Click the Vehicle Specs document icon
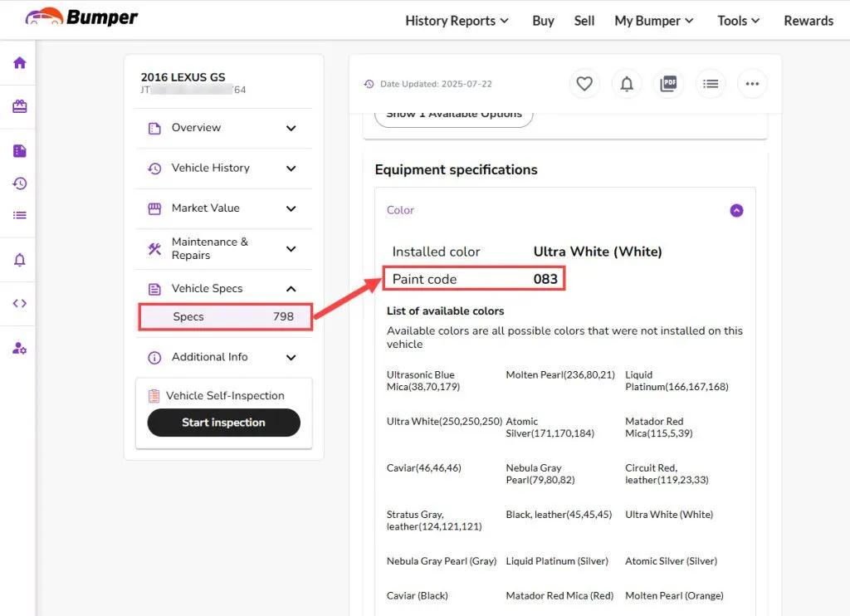Image resolution: width=850 pixels, height=616 pixels. click(x=154, y=289)
